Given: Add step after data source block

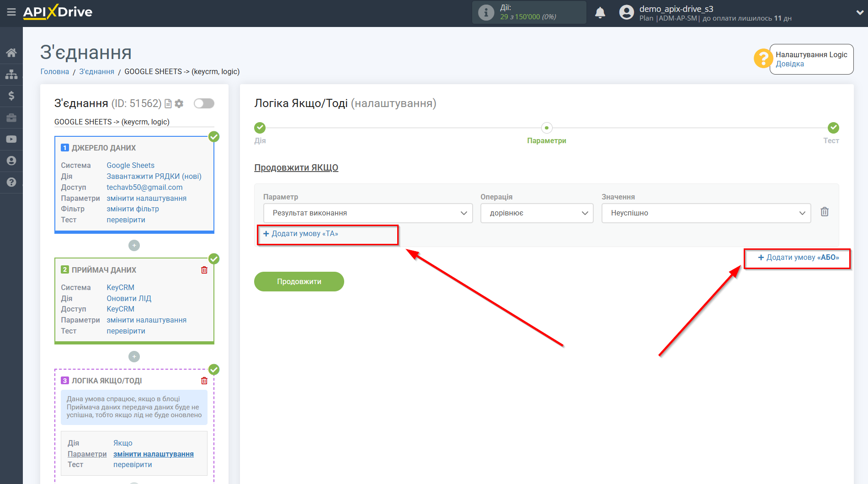Looking at the screenshot, I should [x=134, y=246].
